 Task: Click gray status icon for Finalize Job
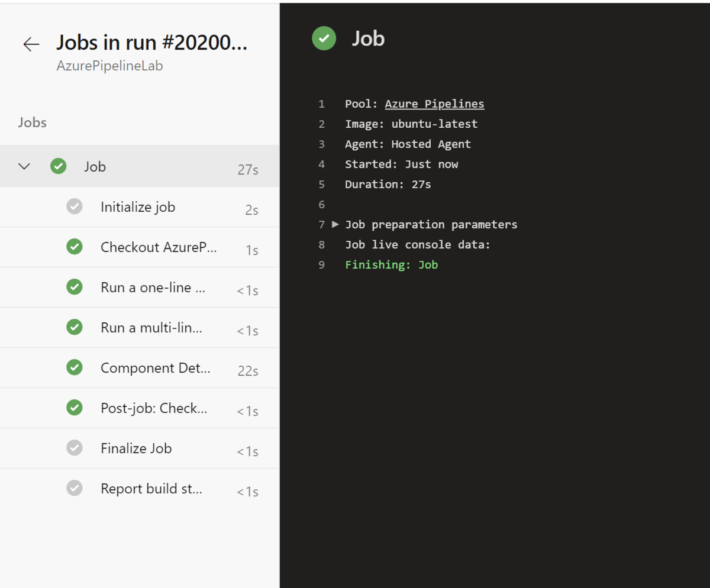pos(75,448)
